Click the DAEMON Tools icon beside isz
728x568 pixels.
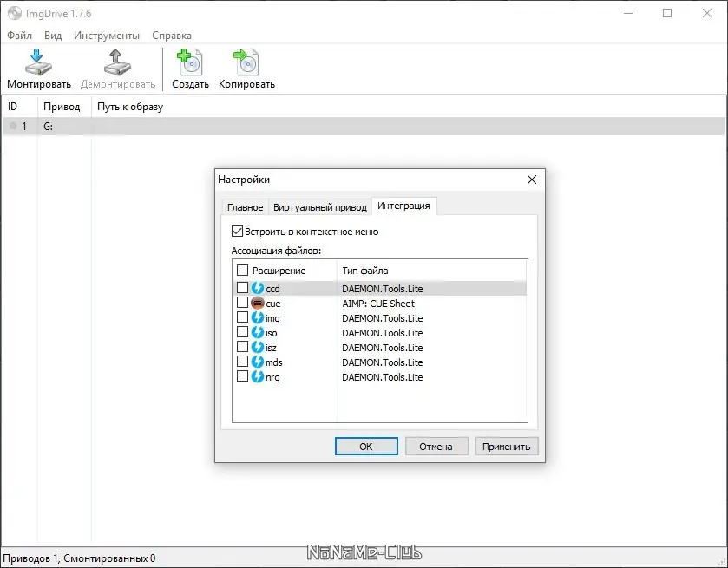point(258,347)
